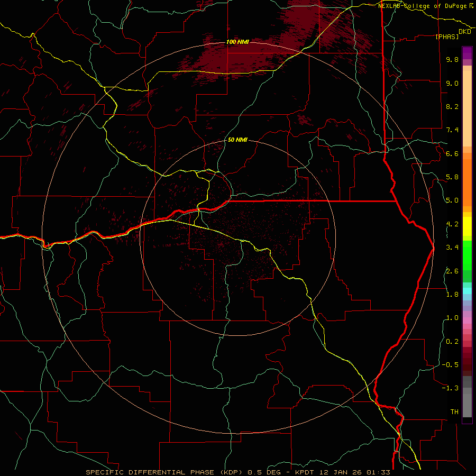This screenshot has width=476, height=476.
Task: Click the 4.2 value on color scale
Action: click(x=452, y=224)
